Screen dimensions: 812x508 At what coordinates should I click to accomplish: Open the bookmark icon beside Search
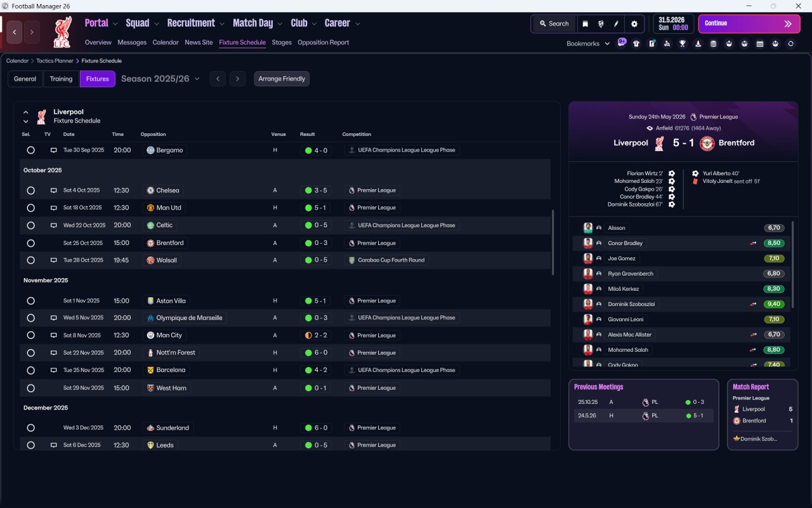[585, 23]
